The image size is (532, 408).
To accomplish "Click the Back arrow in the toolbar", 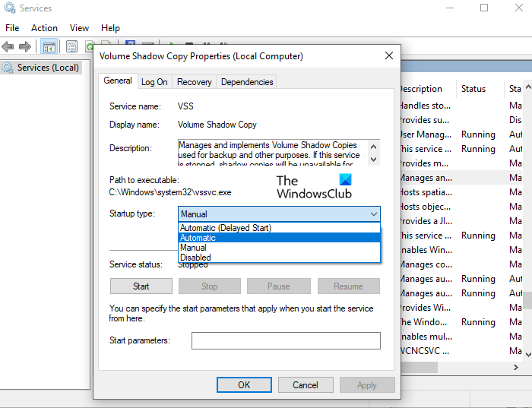I will [9, 47].
